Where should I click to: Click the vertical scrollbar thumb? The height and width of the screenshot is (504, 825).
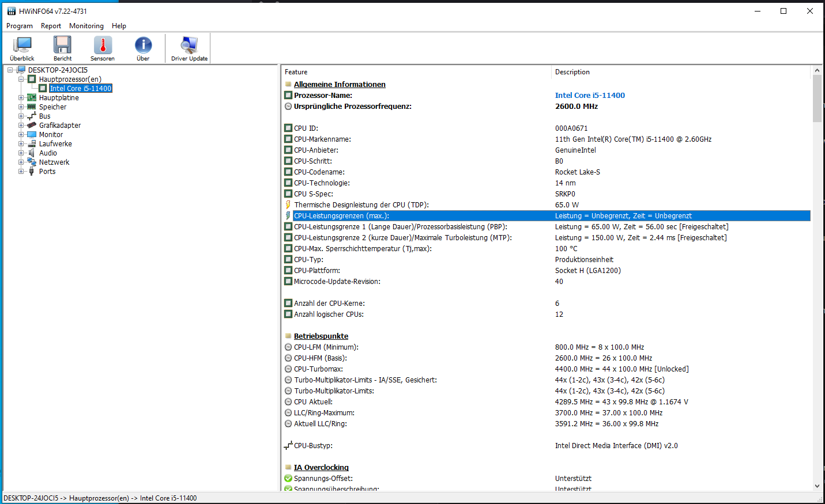click(817, 98)
